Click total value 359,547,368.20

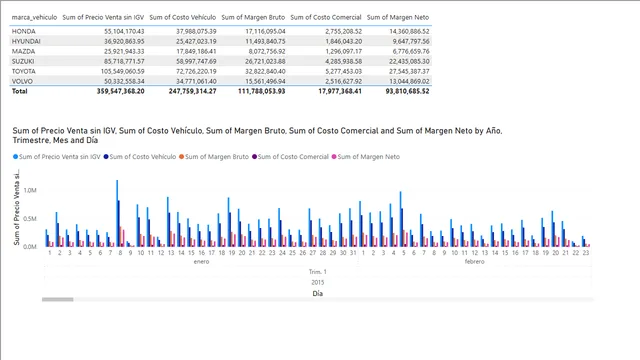pyautogui.click(x=120, y=91)
